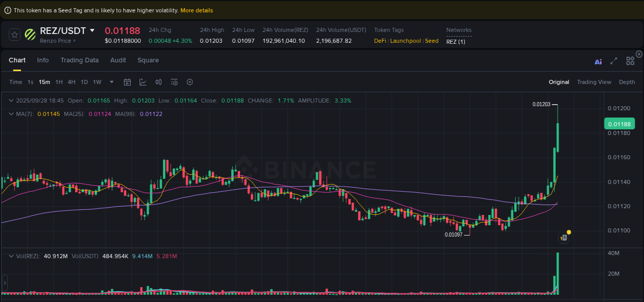Click the green 0.01188 price tag on the axis
The height and width of the screenshot is (302, 644).
click(x=619, y=124)
